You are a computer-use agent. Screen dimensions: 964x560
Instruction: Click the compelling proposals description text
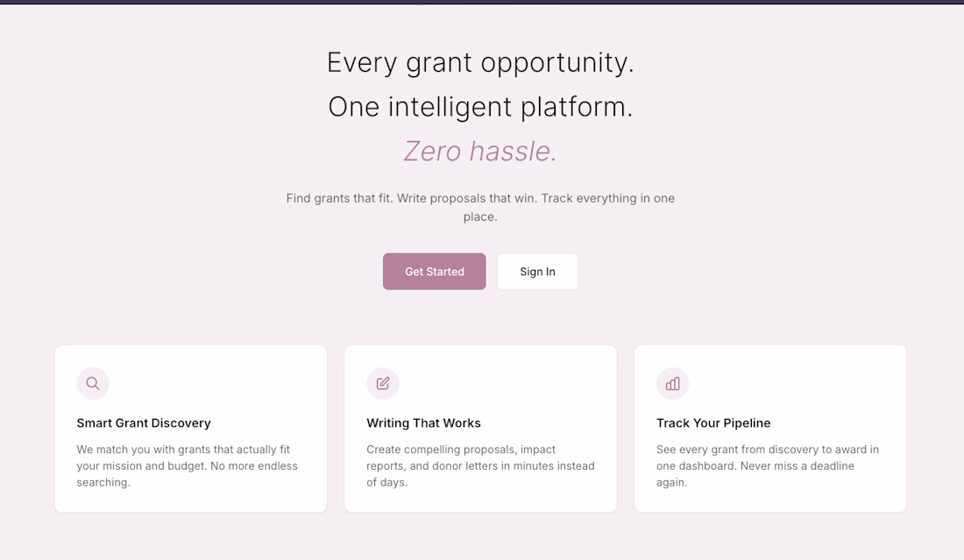479,465
